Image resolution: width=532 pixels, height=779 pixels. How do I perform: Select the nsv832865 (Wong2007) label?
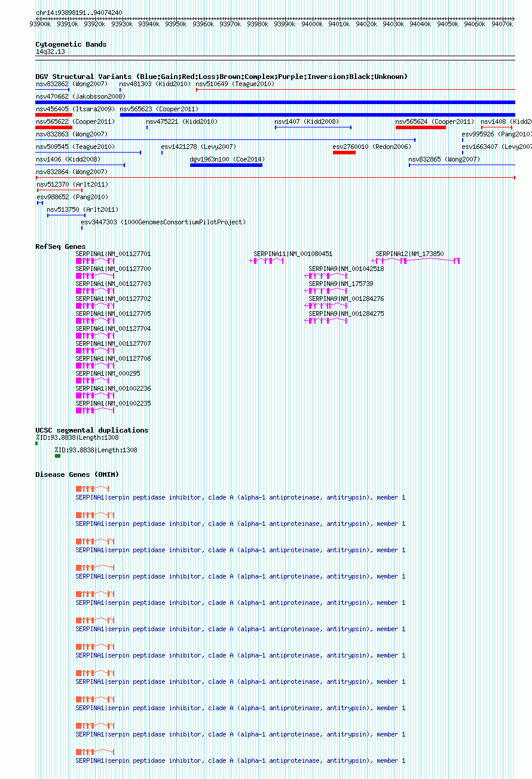[x=444, y=159]
